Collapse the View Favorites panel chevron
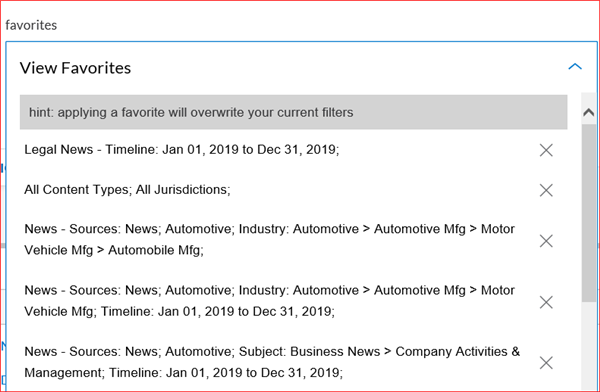The height and width of the screenshot is (392, 600). point(575,67)
